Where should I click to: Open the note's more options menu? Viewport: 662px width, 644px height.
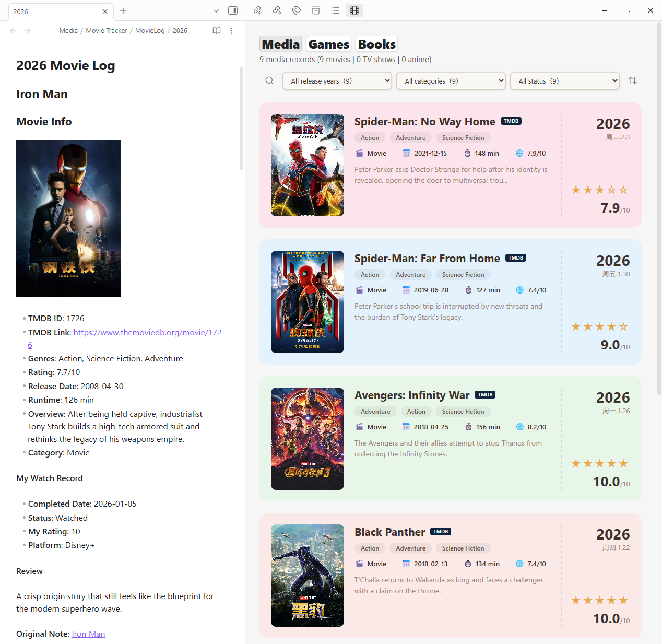[x=231, y=31]
